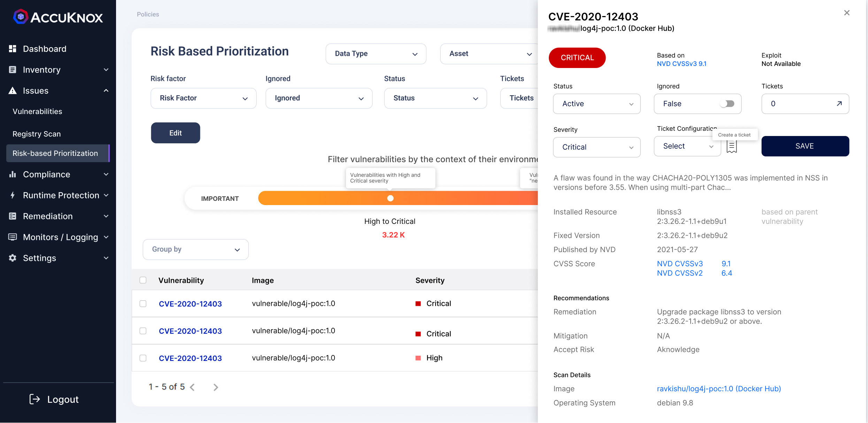Click the pink High severity square
This screenshot has width=868, height=423.
pyautogui.click(x=418, y=358)
